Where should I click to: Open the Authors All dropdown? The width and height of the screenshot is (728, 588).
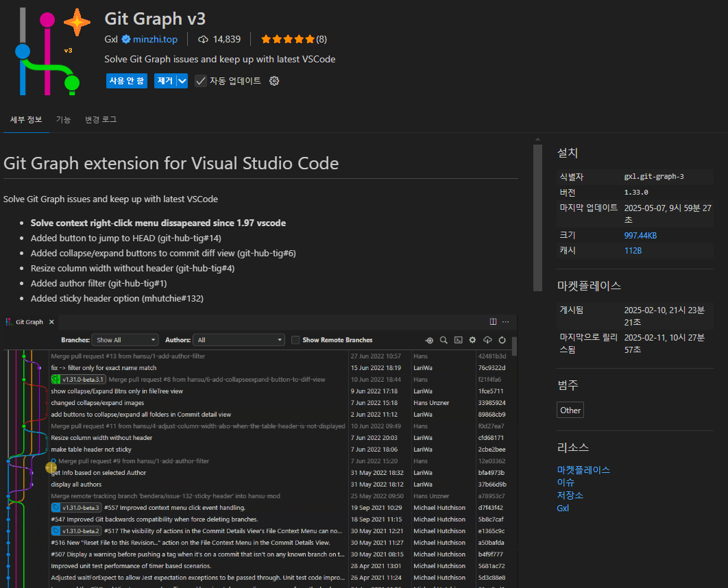pyautogui.click(x=239, y=340)
